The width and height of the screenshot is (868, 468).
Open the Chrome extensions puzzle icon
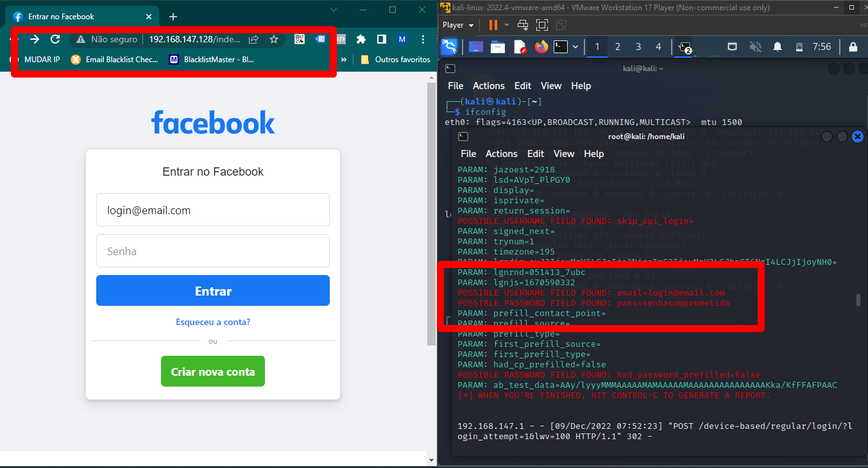point(361,39)
